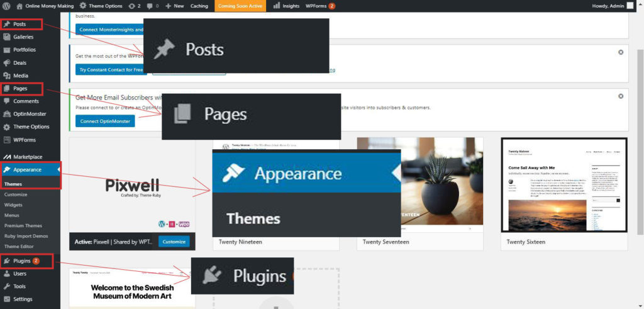Viewport: 644px width, 309px height.
Task: Click the Settings icon in sidebar
Action: (7, 299)
